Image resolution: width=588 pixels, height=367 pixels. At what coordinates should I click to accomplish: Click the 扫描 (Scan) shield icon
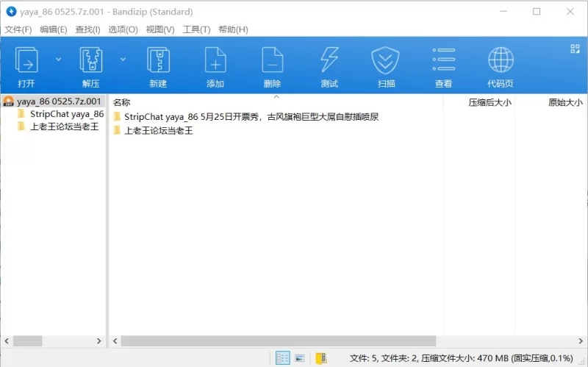point(385,60)
